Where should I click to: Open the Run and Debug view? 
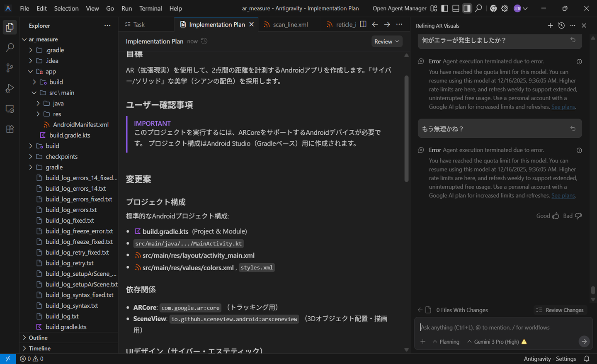[10, 88]
